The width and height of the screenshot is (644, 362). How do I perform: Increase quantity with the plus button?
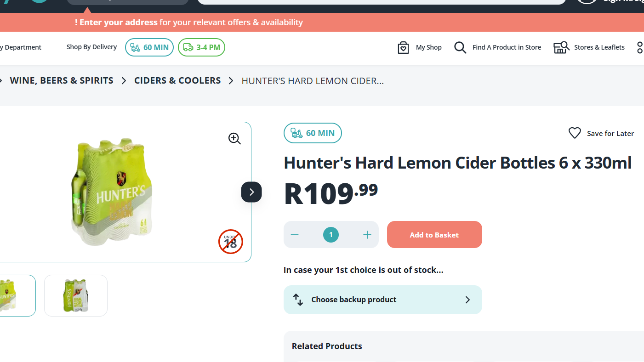[x=367, y=235]
